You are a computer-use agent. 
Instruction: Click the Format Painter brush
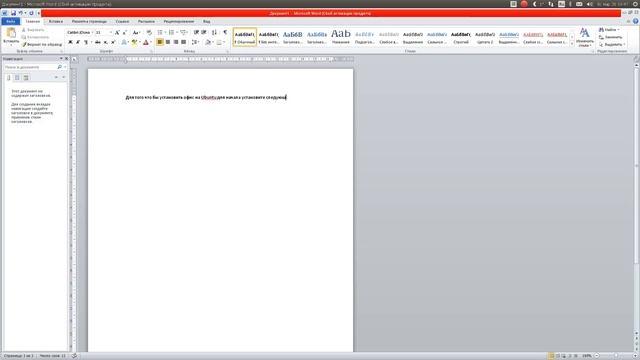(42, 44)
